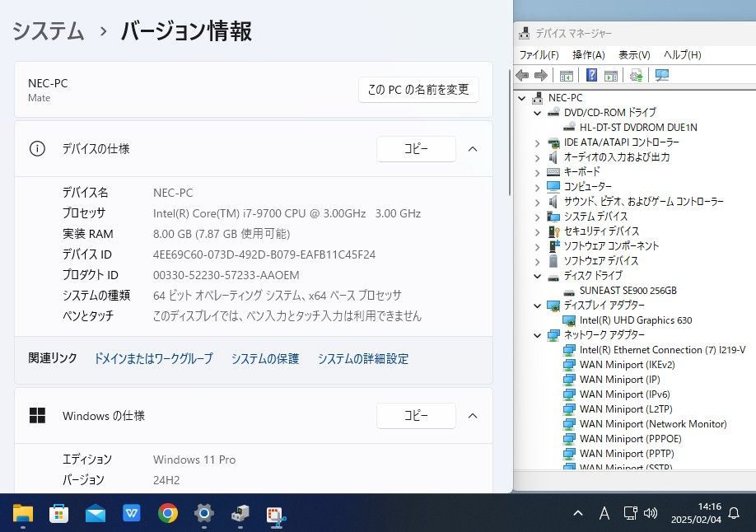Expand IDE ATA/ATAPI コントローラー
Screen dimensions: 756x532
tap(538, 142)
